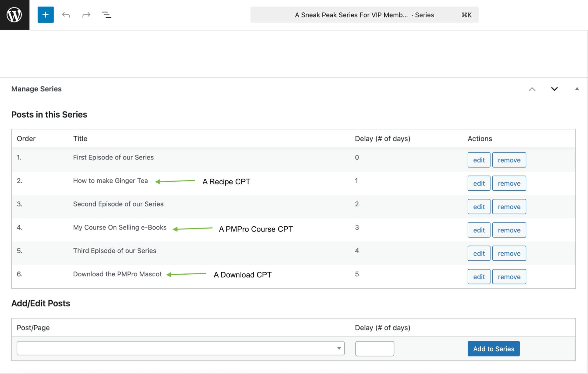Click the Undo arrow in the toolbar
588x374 pixels.
pyautogui.click(x=66, y=15)
